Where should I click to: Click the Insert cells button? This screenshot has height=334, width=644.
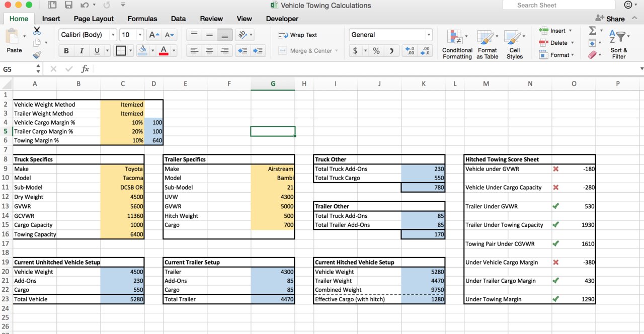tap(555, 31)
